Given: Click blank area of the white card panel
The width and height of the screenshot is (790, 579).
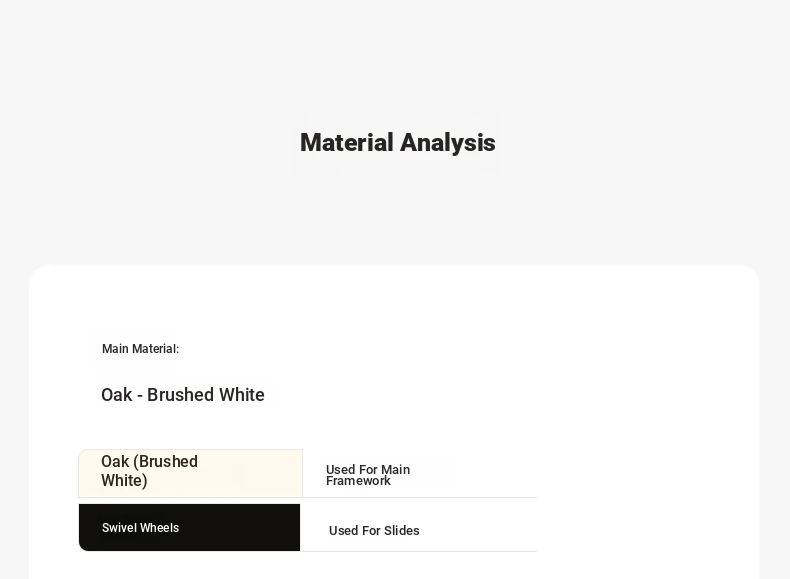Looking at the screenshot, I should coord(645,403).
